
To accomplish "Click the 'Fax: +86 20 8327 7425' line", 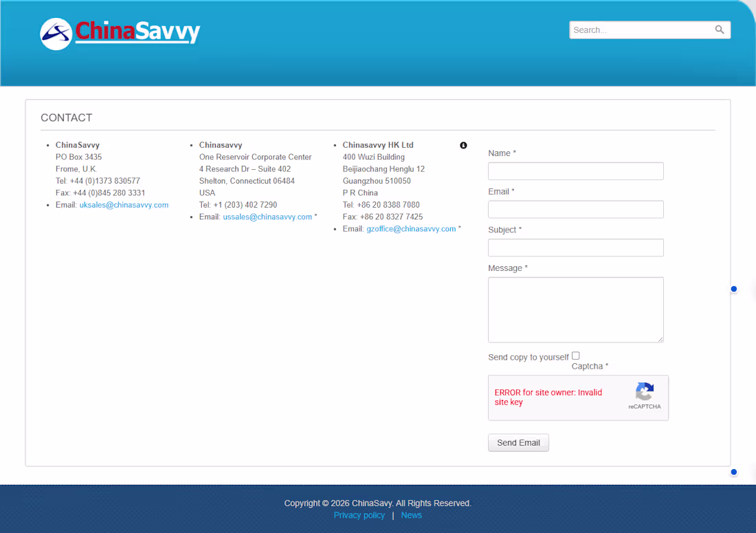I will pos(383,217).
